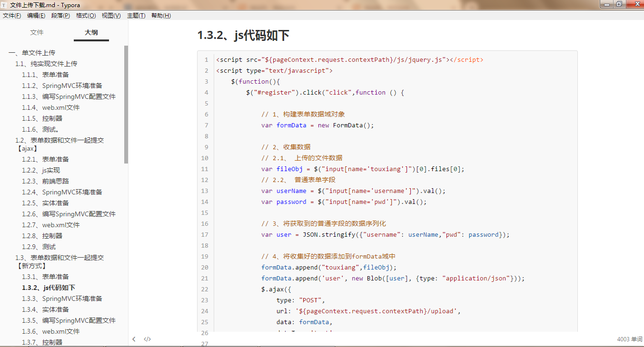Jump to 1.2.9、测试 in the outline
This screenshot has width=644, height=347.
[x=39, y=247]
